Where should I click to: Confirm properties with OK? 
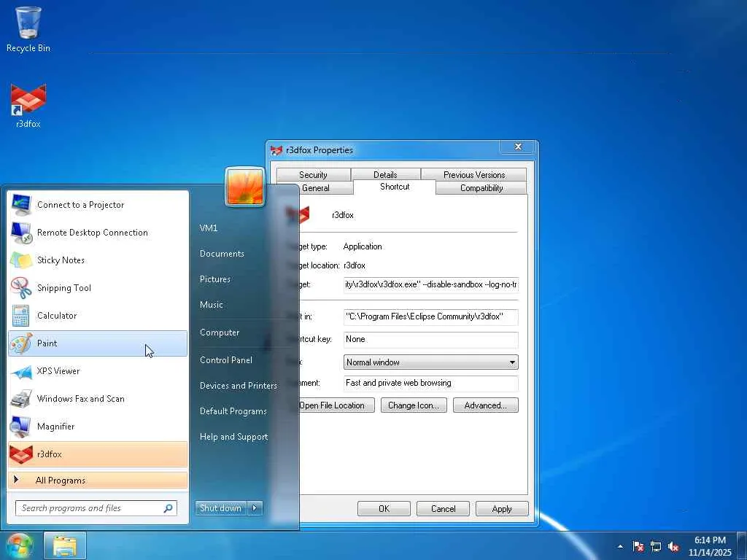tap(384, 508)
